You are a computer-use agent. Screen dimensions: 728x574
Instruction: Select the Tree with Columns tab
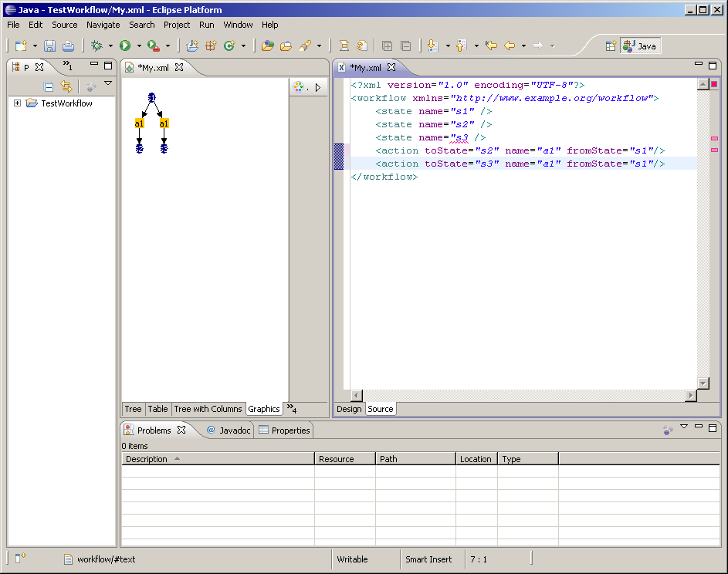208,409
